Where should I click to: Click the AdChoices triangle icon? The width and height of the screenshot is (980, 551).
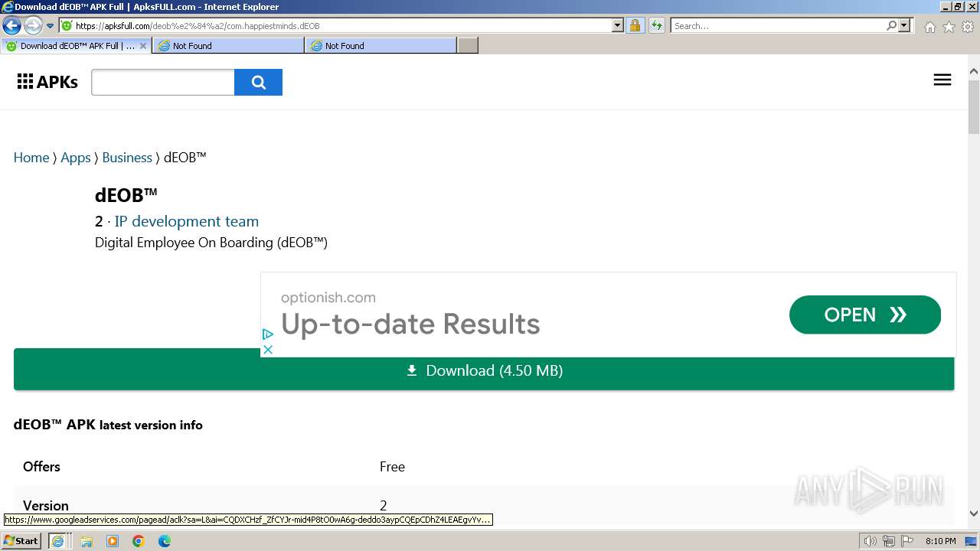[267, 334]
